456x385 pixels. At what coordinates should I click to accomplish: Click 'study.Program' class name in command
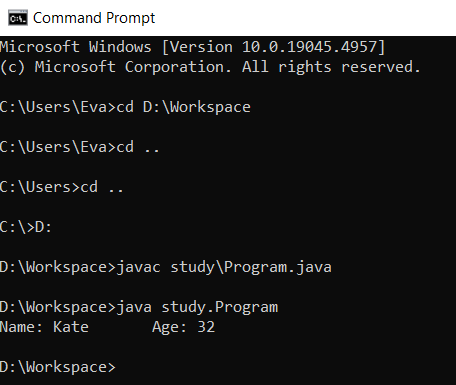click(x=220, y=307)
